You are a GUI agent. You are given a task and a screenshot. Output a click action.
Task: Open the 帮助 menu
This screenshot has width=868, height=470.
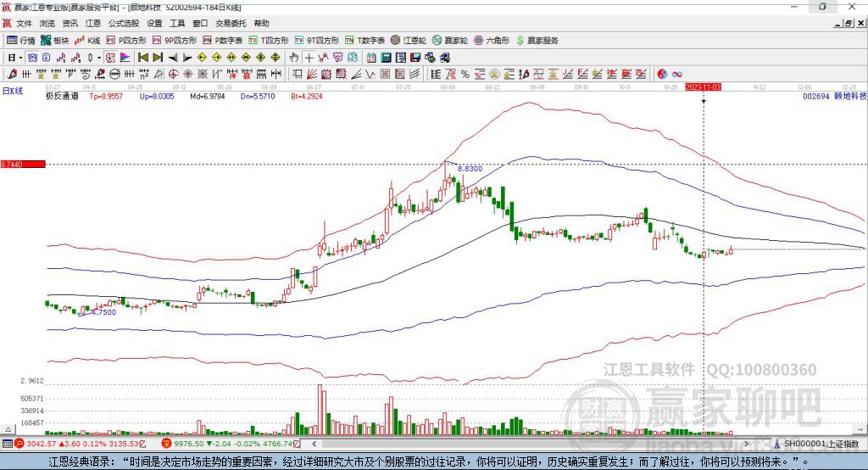click(x=261, y=23)
